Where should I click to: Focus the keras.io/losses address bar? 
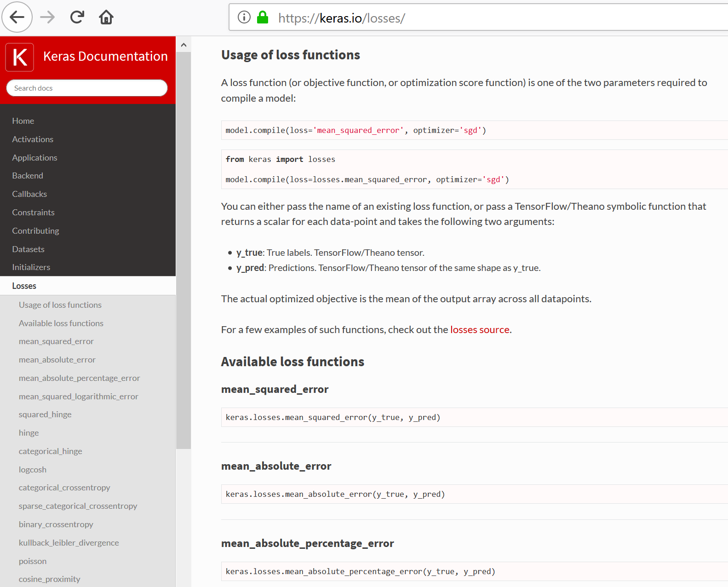click(478, 18)
